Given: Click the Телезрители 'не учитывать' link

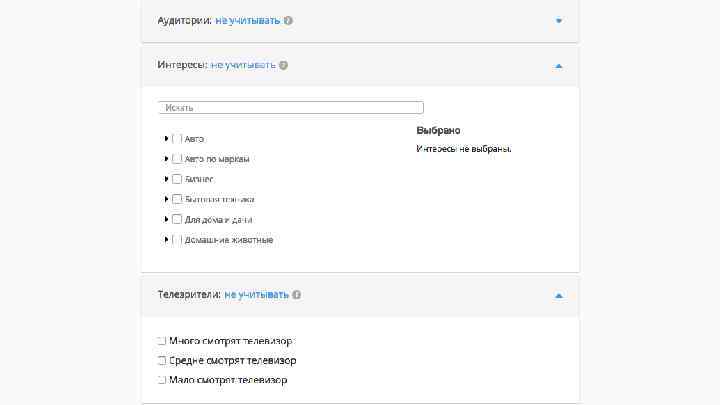Looking at the screenshot, I should coord(256,295).
